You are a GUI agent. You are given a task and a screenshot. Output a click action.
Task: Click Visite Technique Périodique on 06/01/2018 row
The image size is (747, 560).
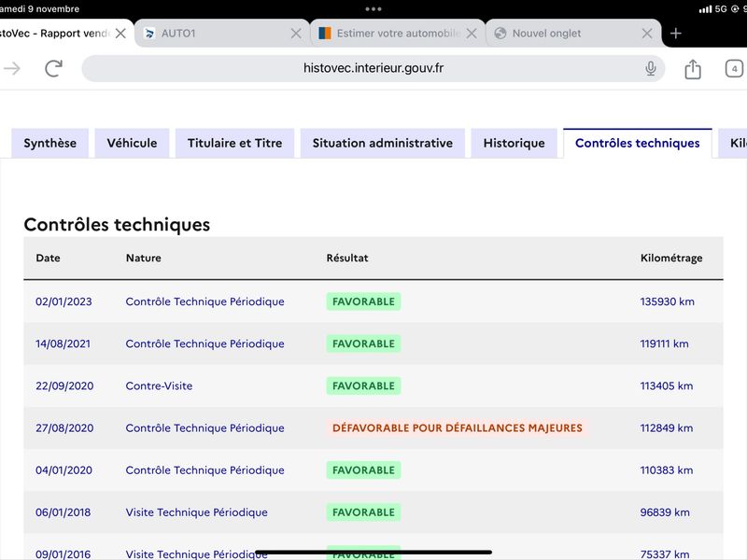(x=197, y=512)
